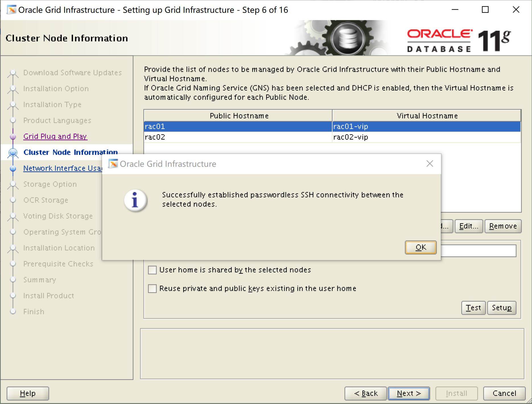This screenshot has width=532, height=404.
Task: Click the Edit... node button
Action: tap(469, 226)
